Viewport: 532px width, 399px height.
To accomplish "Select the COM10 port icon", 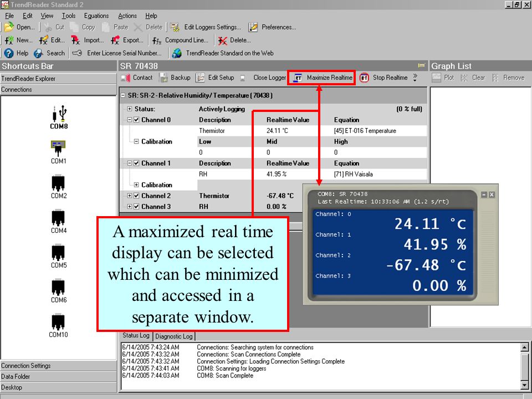I will [58, 322].
